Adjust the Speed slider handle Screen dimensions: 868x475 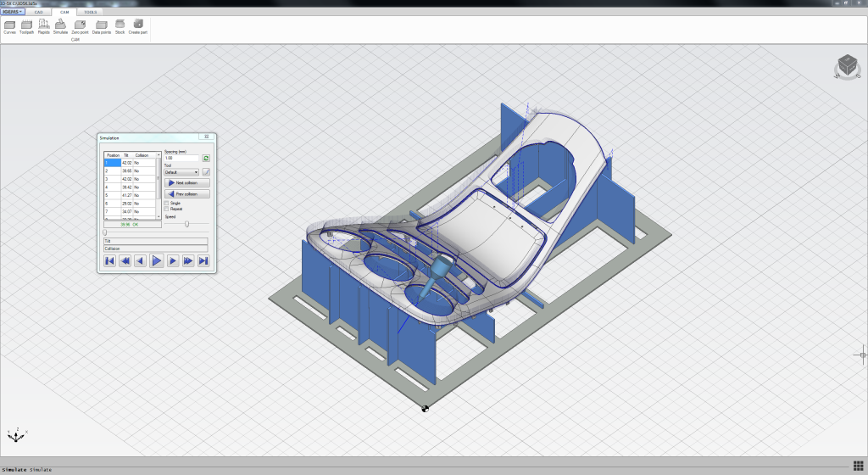187,224
